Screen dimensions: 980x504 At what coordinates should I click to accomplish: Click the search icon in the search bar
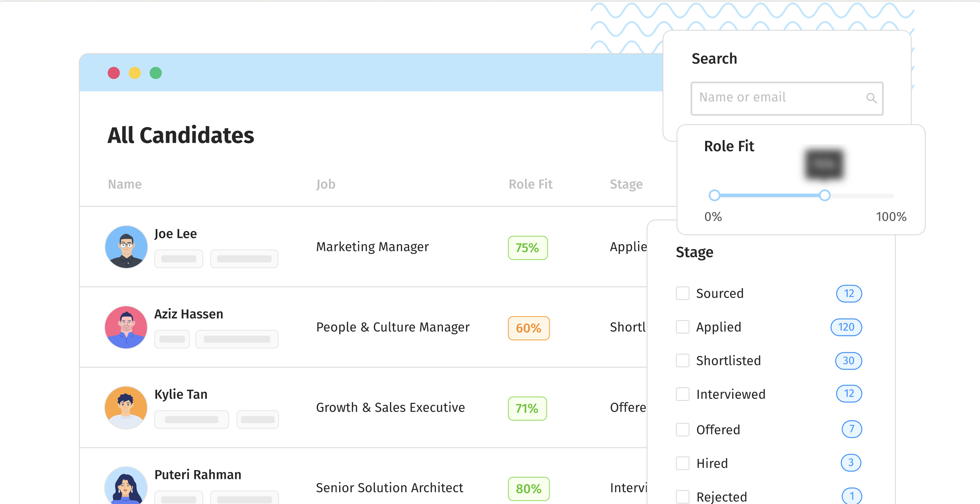coord(871,98)
